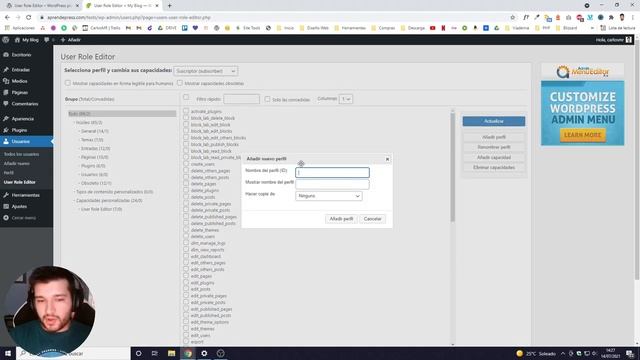Check the select-all capabilities checkbox
Image resolution: width=640 pixels, height=360 pixels.
coord(186,97)
